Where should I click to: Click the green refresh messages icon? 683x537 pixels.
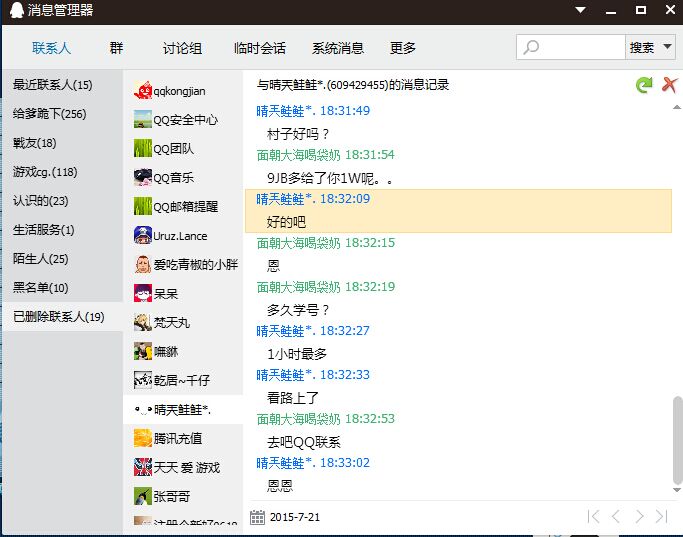pyautogui.click(x=644, y=85)
